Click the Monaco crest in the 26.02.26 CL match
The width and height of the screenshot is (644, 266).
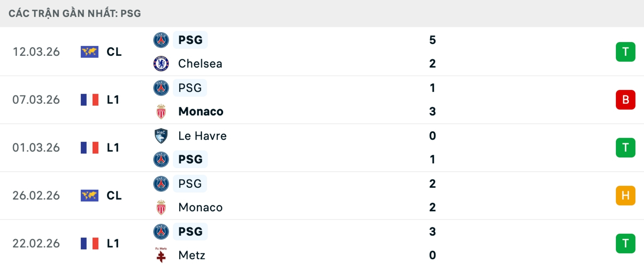(161, 207)
